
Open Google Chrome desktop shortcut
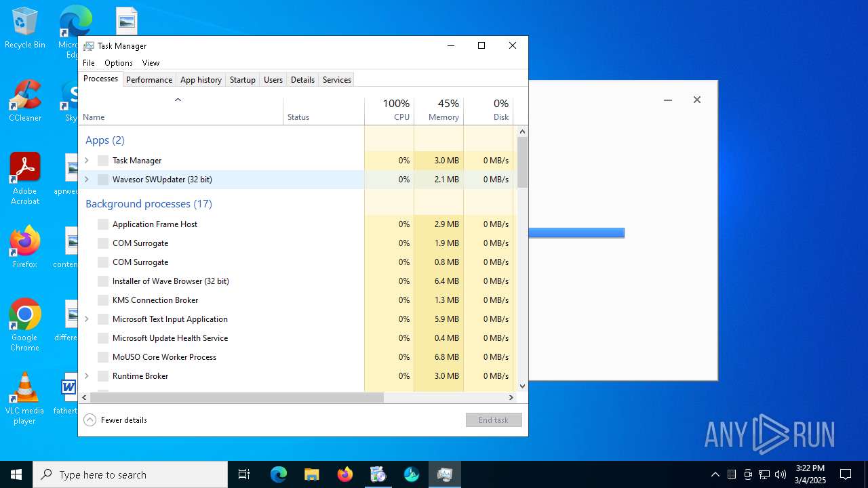25,325
